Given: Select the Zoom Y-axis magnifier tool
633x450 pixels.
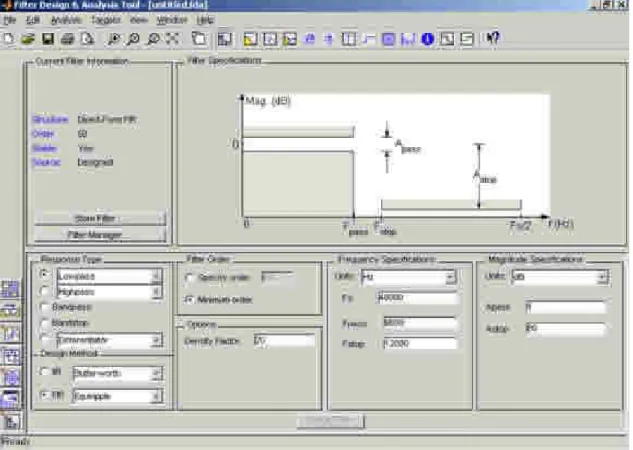Looking at the screenshot, I should (x=153, y=39).
